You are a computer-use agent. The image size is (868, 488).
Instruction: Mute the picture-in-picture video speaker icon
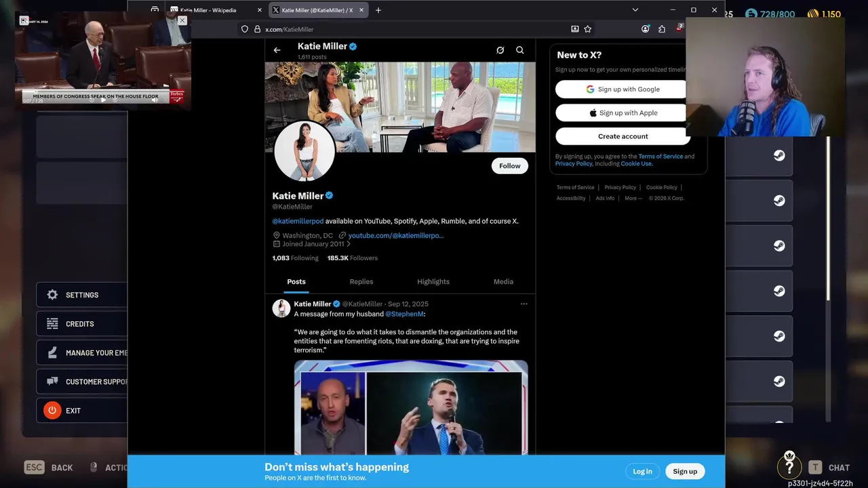click(x=155, y=100)
